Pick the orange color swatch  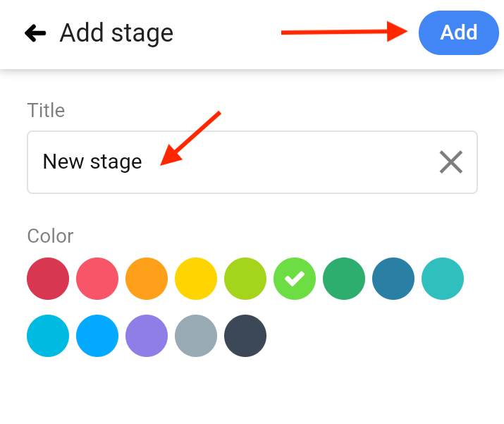click(147, 279)
